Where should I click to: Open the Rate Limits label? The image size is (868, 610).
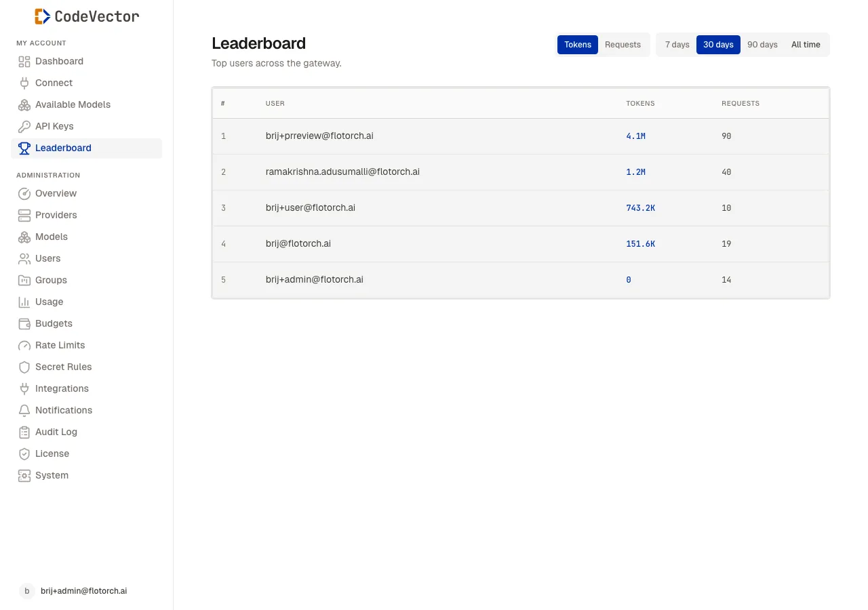(60, 345)
